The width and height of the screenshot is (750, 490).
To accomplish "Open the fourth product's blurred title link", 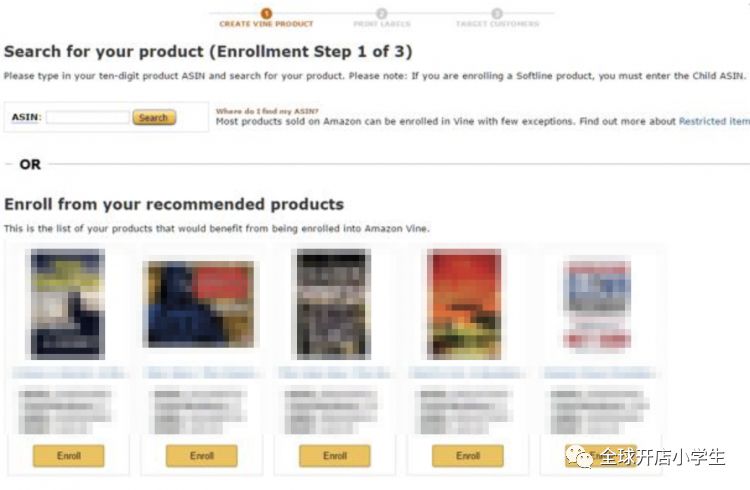I will tap(467, 373).
